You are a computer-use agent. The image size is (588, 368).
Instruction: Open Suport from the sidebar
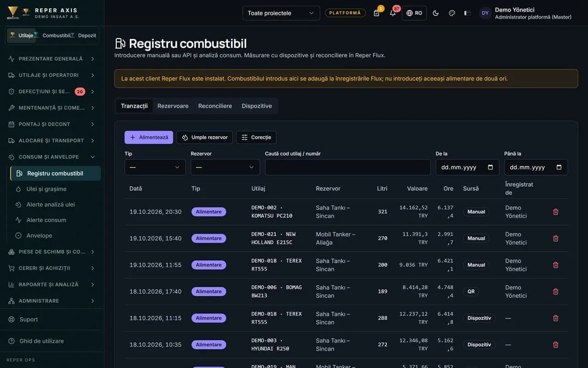point(52,319)
